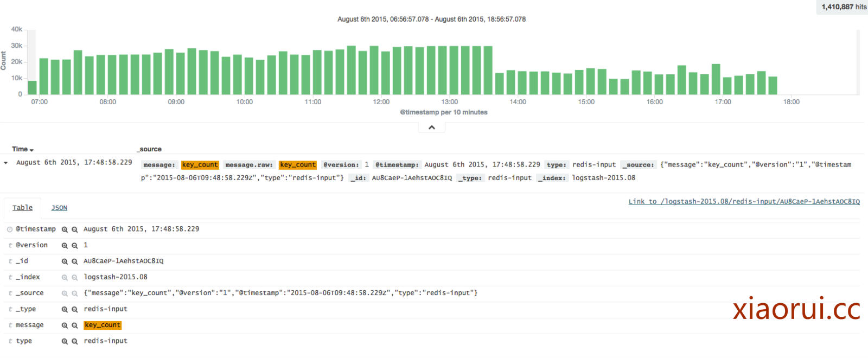Filter out the message key_count value
868x358 pixels.
[75, 325]
